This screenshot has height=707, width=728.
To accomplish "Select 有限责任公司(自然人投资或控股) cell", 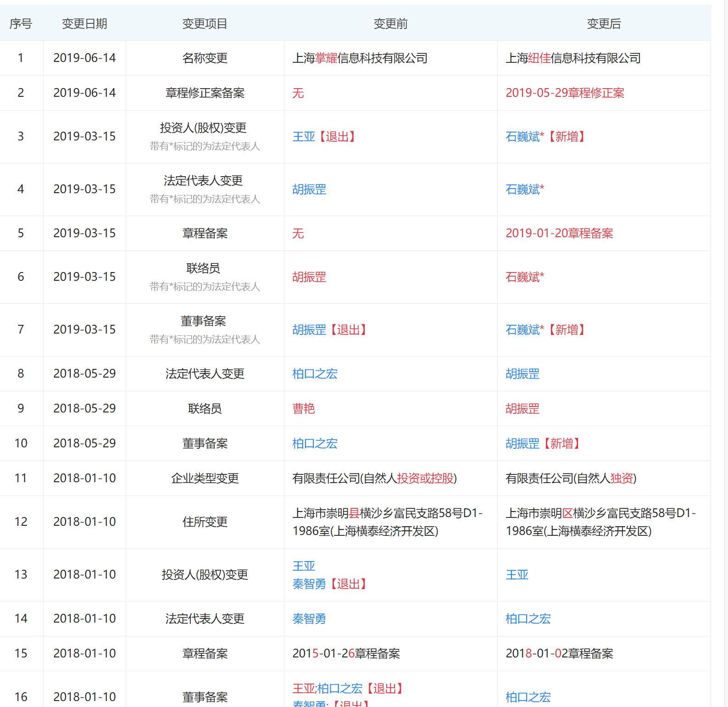I will click(x=375, y=479).
